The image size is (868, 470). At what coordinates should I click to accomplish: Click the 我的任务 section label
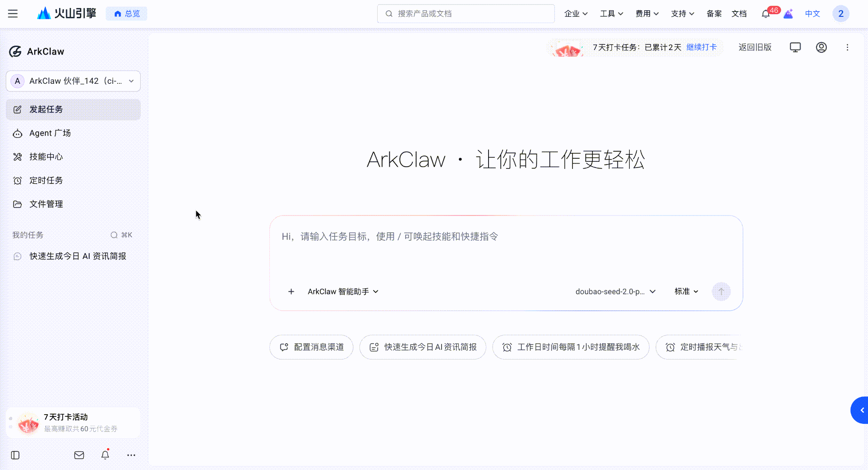pos(28,235)
